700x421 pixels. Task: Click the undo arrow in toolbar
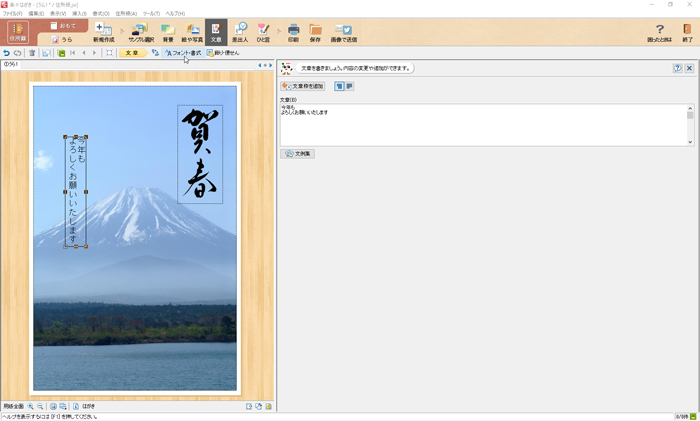pos(7,53)
